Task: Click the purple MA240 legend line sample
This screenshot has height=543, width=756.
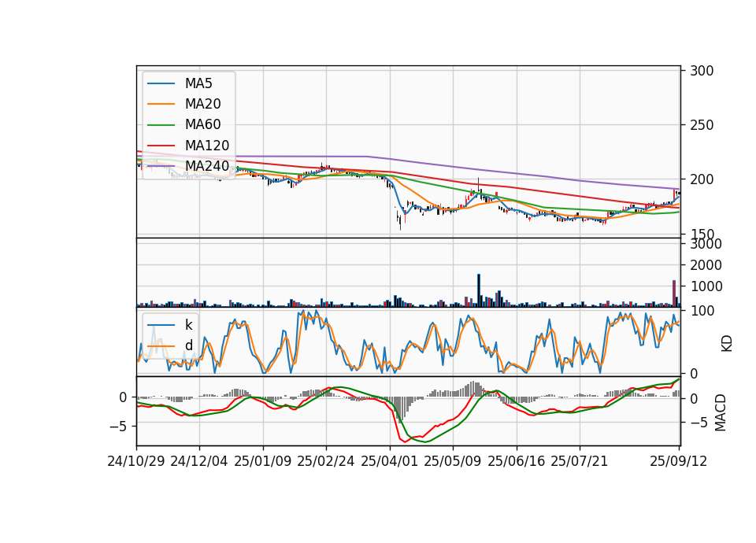Action: tap(161, 166)
